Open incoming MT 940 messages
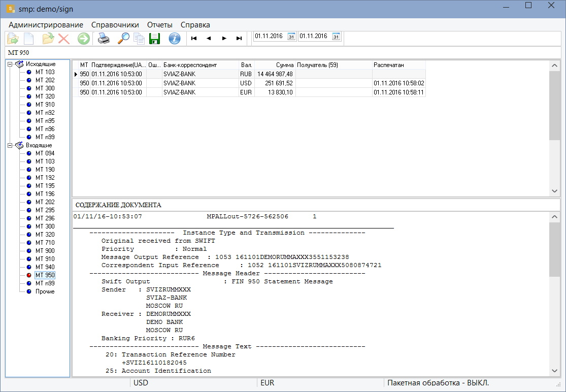Screen dimensions: 566x392 [45, 267]
